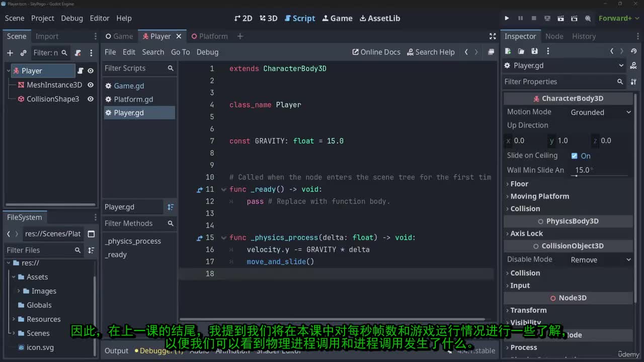
Task: Switch to the Game workspace
Action: tap(338, 18)
